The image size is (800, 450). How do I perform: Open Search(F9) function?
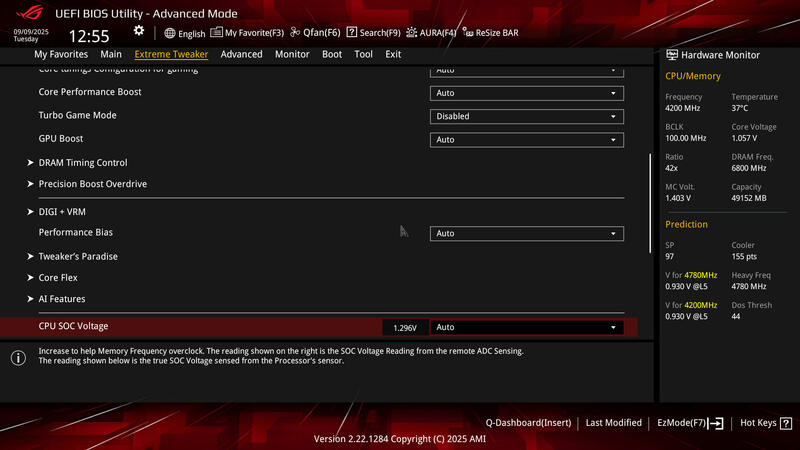point(380,33)
